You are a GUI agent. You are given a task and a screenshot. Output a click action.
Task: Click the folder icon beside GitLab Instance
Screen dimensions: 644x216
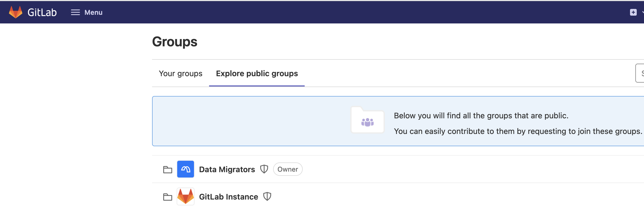coord(167,197)
